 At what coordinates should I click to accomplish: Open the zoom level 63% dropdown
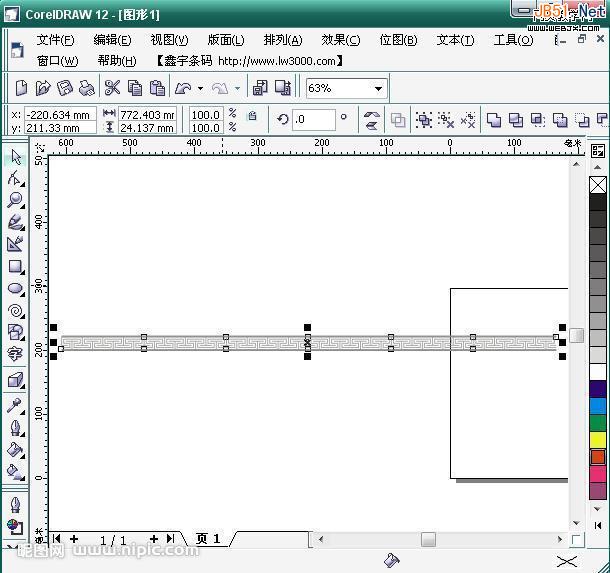[378, 89]
